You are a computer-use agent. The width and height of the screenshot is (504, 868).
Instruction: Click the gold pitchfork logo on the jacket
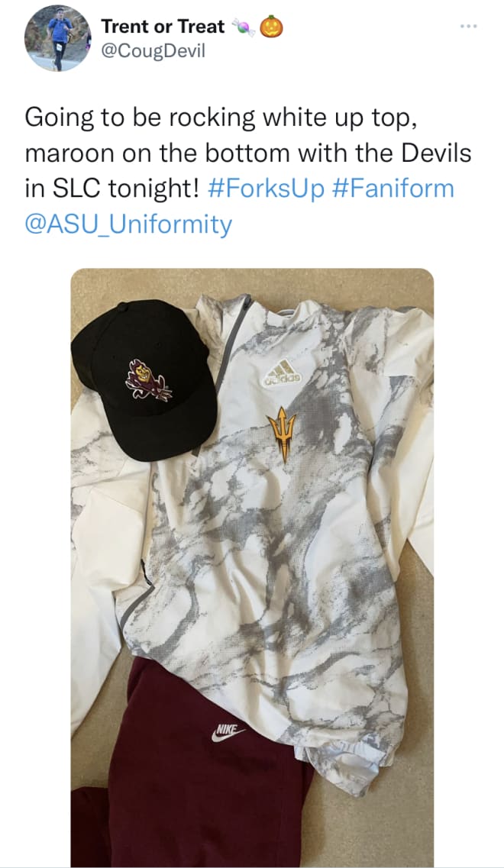click(x=281, y=434)
